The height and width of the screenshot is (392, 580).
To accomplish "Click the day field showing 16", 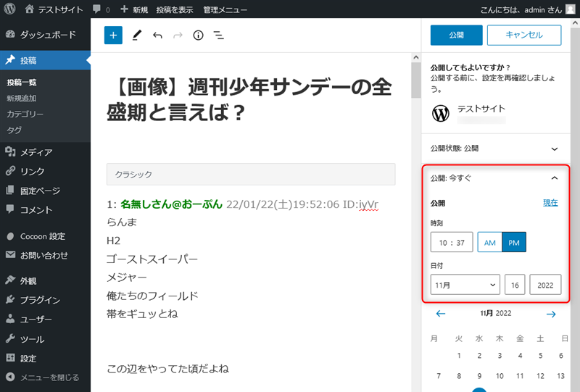I will tap(515, 284).
